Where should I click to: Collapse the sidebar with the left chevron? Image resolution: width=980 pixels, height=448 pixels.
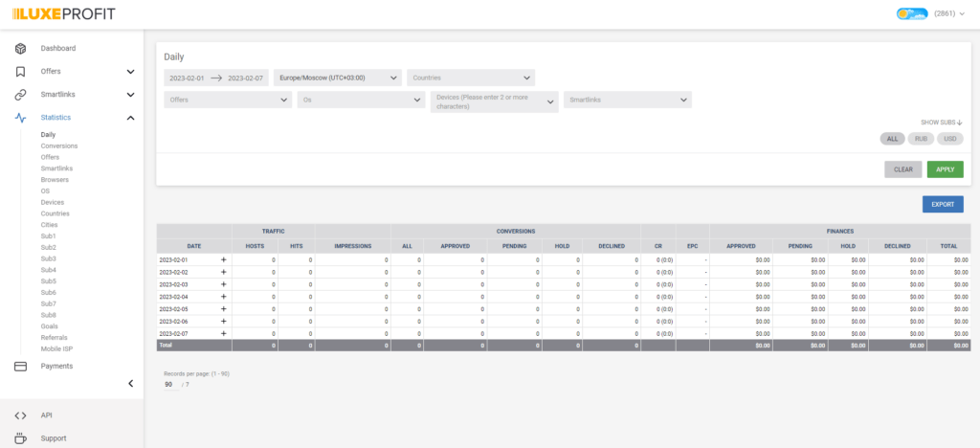click(130, 384)
